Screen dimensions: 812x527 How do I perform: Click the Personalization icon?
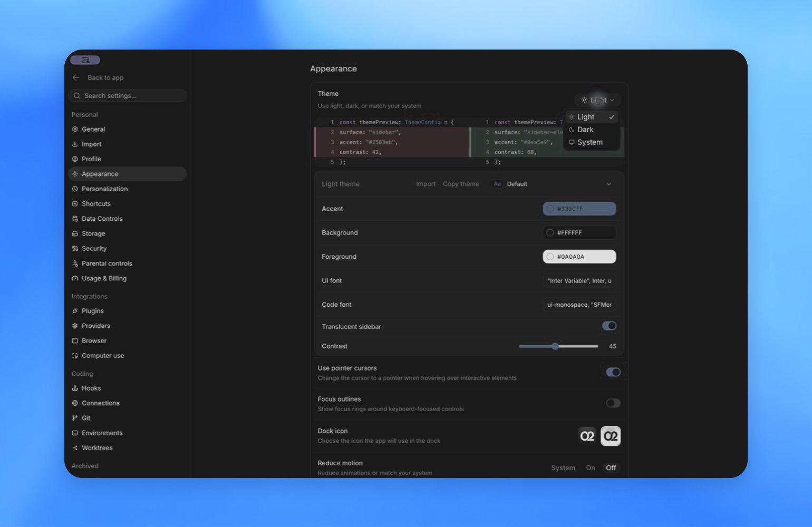pos(75,189)
